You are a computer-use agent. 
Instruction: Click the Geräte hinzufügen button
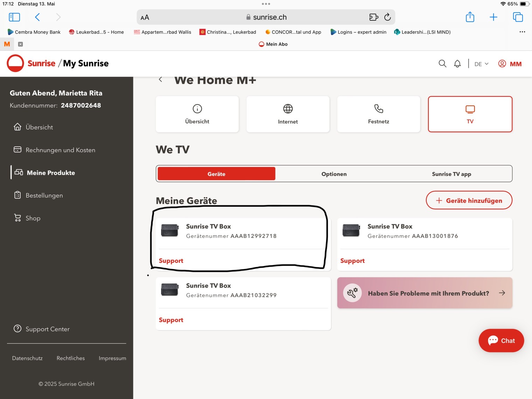tap(469, 200)
